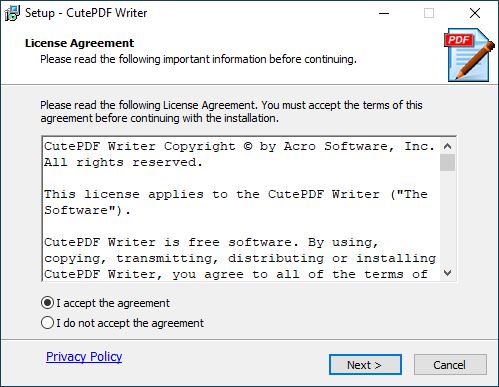Click the CutePDF PDF pencil logo
The width and height of the screenshot is (499, 387).
point(469,55)
